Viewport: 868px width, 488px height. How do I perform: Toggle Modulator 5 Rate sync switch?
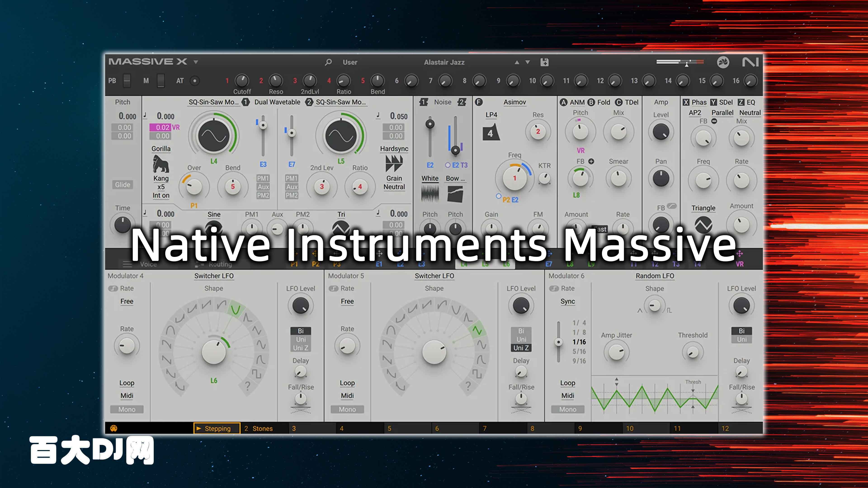(333, 289)
